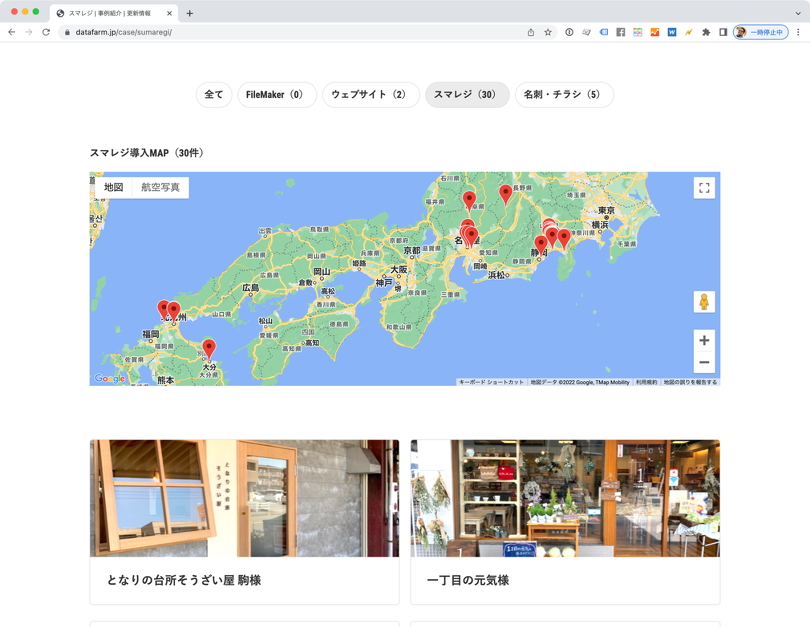Open the Chrome extensions puzzle icon
The width and height of the screenshot is (810, 627).
[x=706, y=32]
